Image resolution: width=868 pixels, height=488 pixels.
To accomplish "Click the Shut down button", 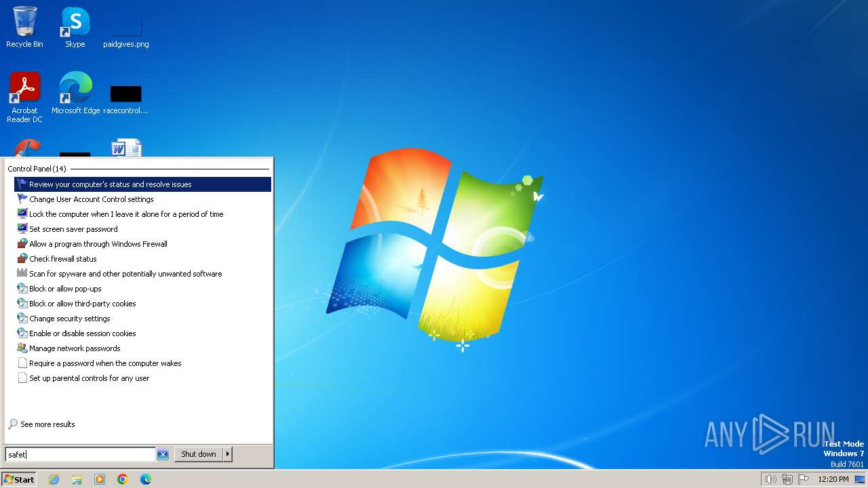I will [x=198, y=454].
